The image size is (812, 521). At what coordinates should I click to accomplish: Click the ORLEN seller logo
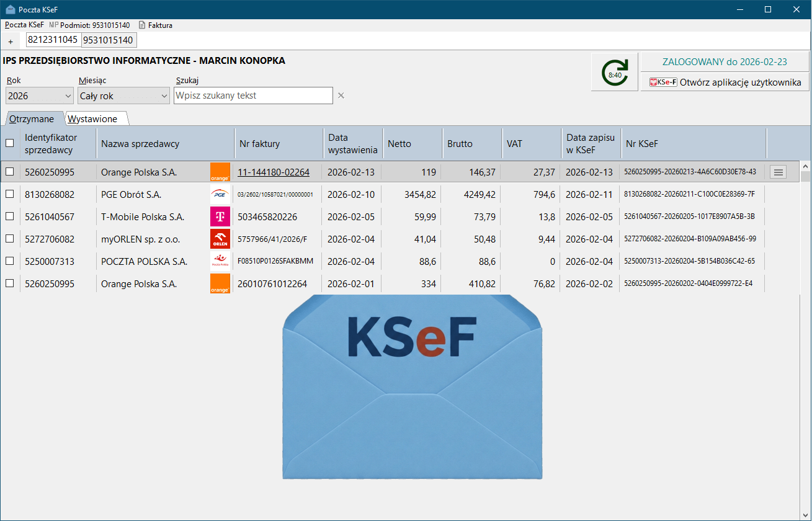(220, 239)
